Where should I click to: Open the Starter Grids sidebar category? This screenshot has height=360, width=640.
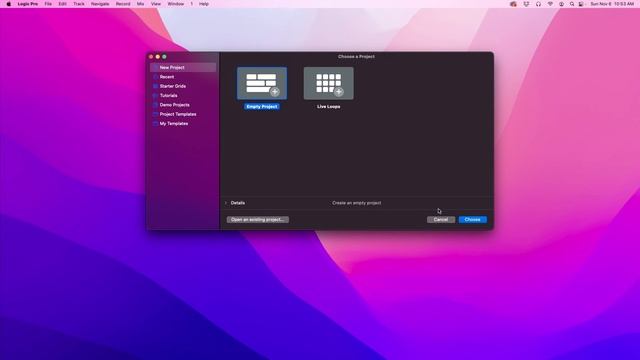point(183,86)
